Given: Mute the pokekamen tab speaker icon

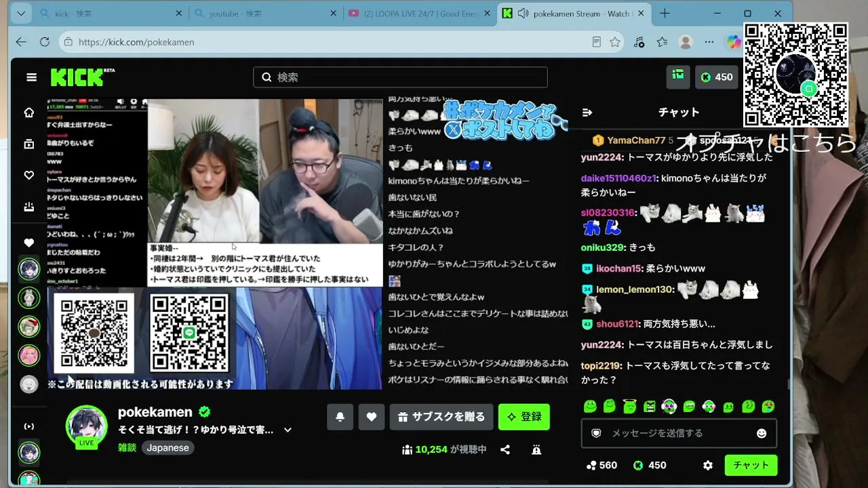Looking at the screenshot, I should click(x=523, y=14).
